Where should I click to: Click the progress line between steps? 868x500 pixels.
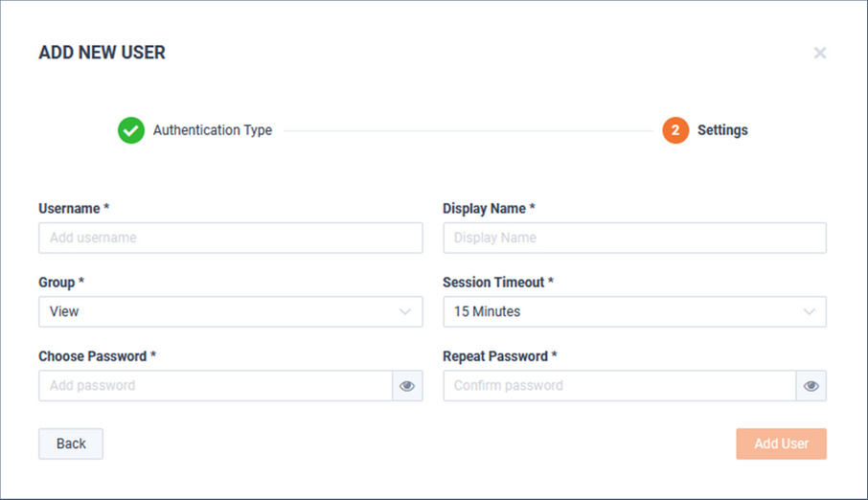click(468, 131)
